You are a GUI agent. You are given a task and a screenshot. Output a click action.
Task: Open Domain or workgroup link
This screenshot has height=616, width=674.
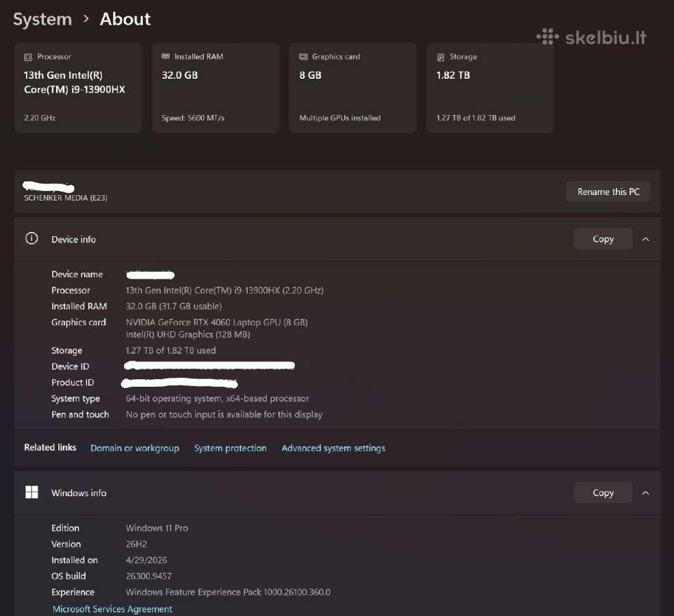point(135,448)
